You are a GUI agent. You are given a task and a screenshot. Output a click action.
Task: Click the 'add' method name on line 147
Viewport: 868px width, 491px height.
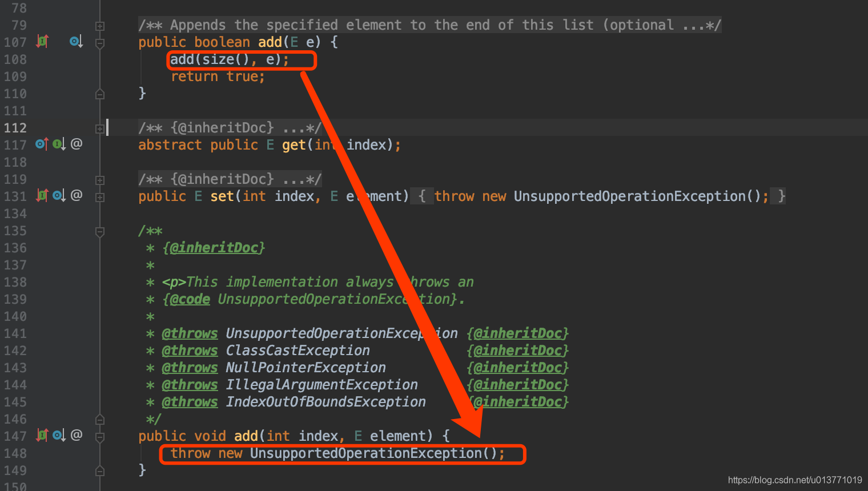click(x=246, y=436)
